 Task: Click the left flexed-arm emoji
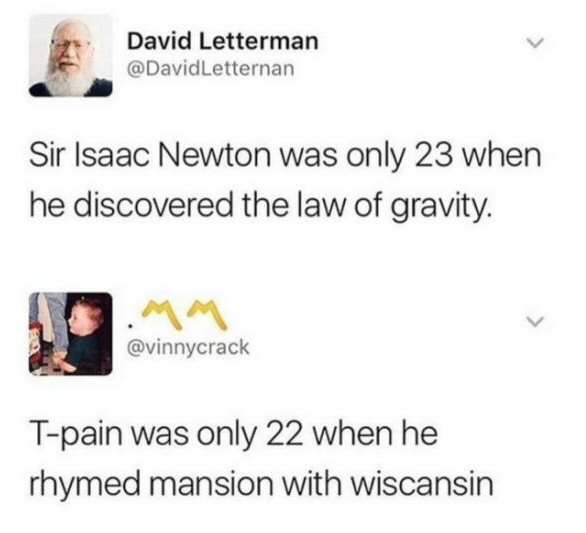pos(164,315)
